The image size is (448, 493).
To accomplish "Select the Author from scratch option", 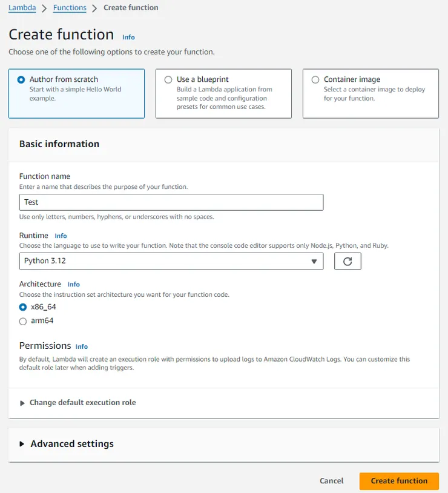I will click(22, 79).
